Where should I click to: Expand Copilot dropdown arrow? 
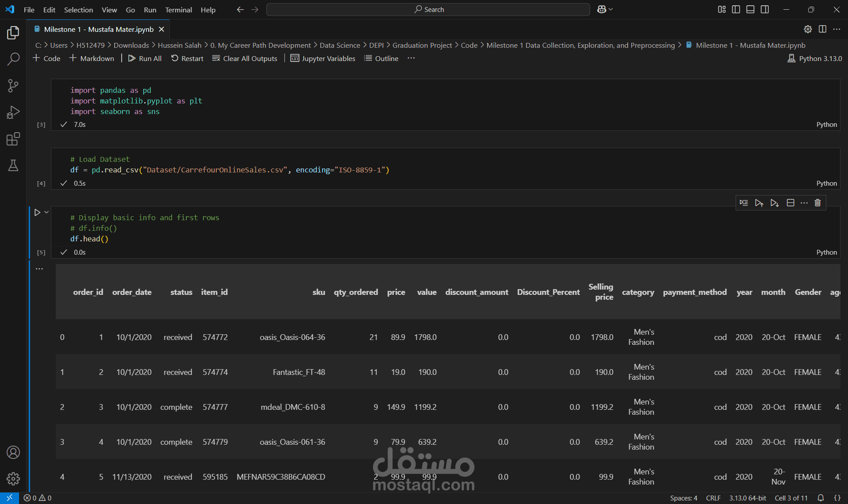(611, 9)
